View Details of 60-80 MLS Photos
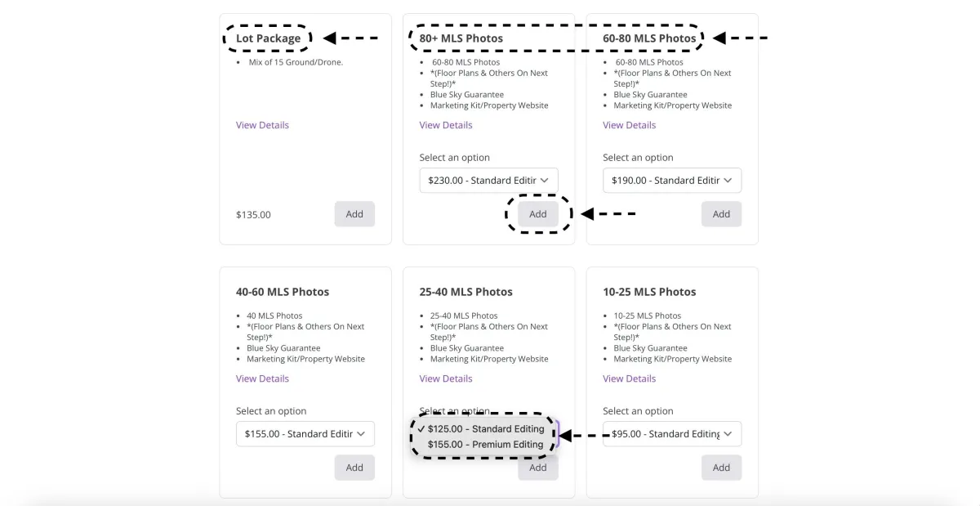The image size is (980, 506). [x=629, y=125]
